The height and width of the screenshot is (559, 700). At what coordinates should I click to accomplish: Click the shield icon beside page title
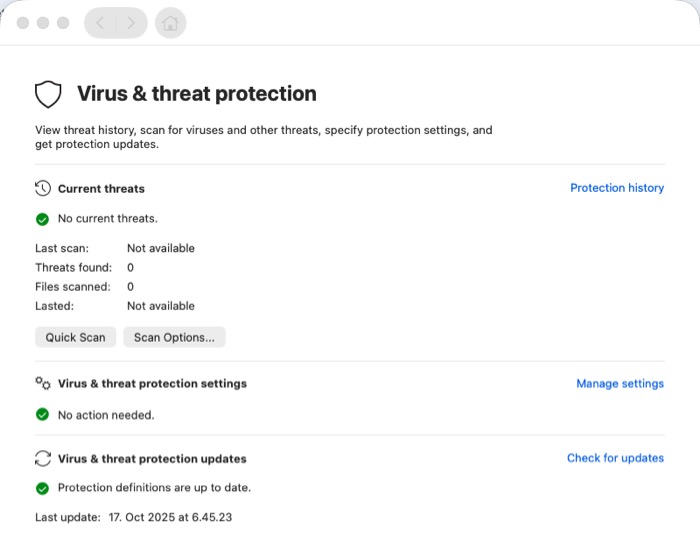click(48, 95)
